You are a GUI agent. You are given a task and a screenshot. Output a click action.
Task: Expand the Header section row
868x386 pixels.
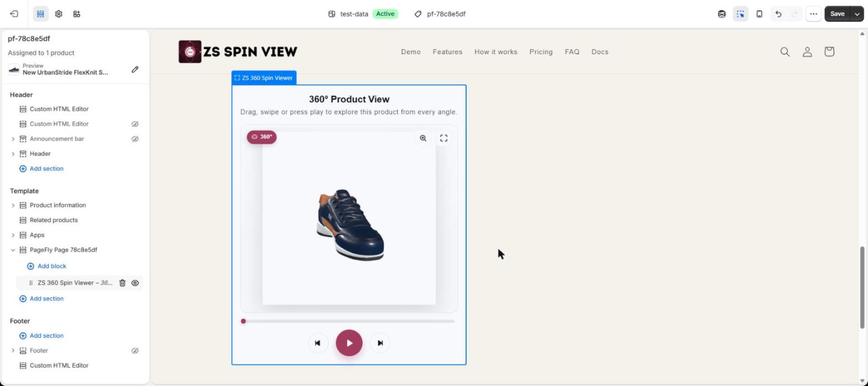coord(13,154)
